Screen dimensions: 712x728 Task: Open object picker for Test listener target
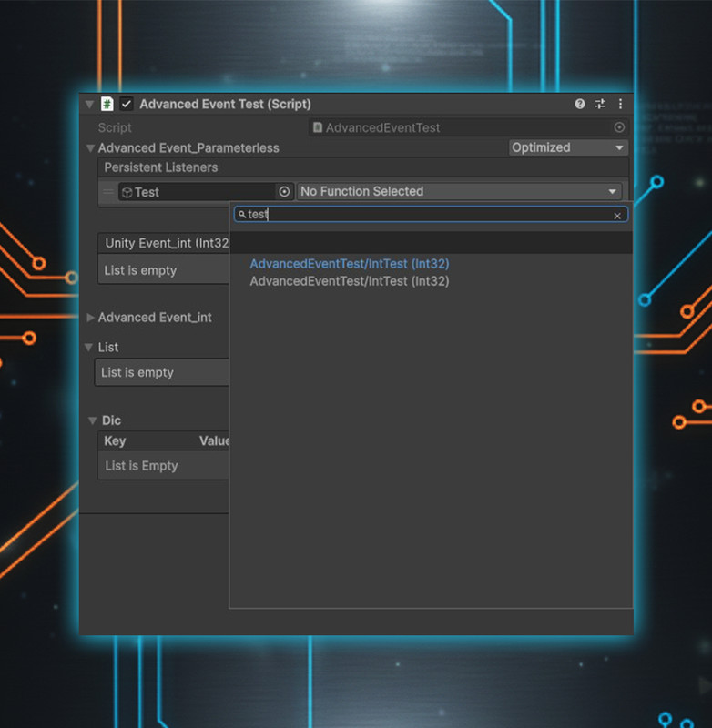tap(284, 192)
